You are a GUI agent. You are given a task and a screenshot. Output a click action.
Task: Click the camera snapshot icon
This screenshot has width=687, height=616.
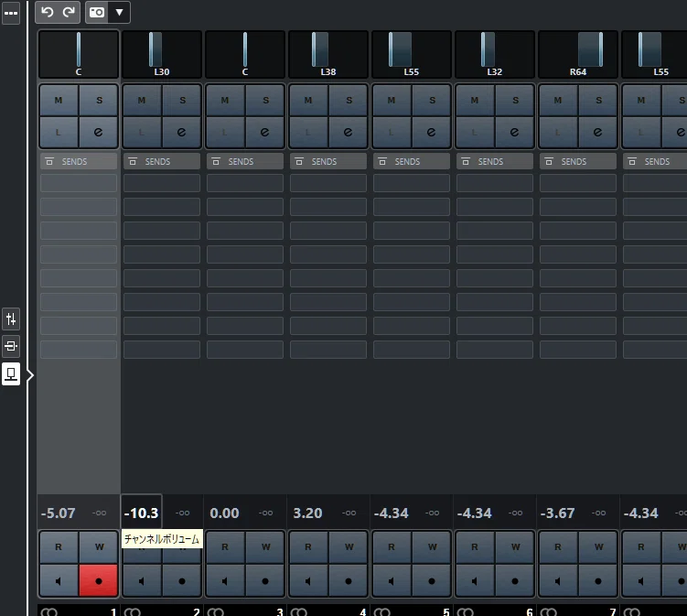pos(97,12)
